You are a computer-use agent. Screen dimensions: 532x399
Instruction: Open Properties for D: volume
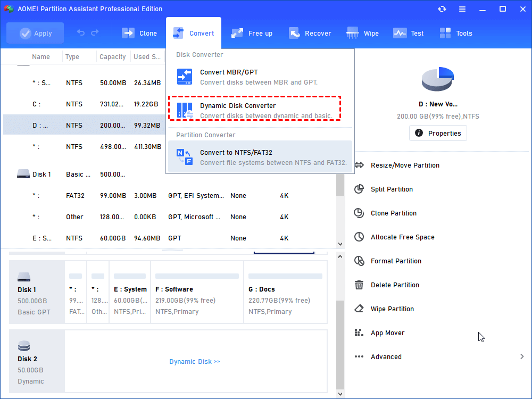point(438,133)
